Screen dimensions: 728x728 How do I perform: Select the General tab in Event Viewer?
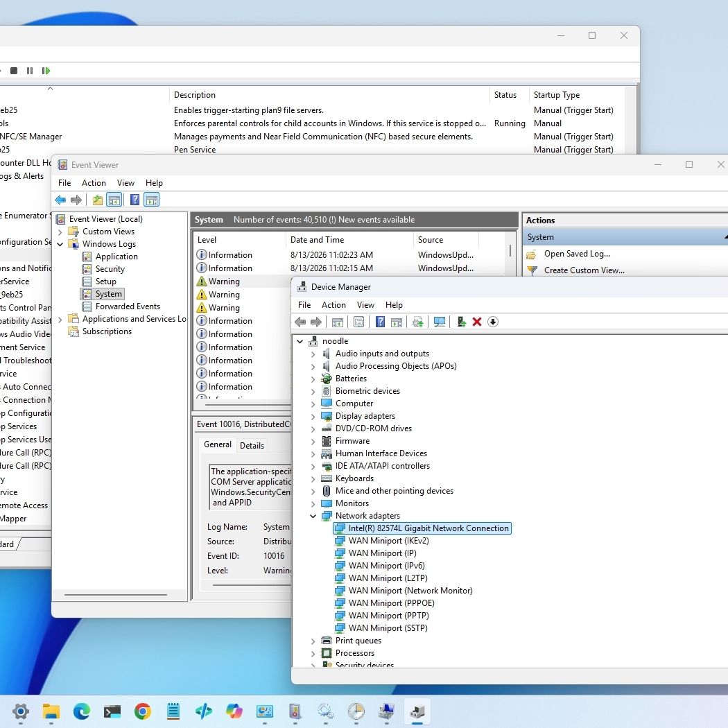click(x=218, y=444)
